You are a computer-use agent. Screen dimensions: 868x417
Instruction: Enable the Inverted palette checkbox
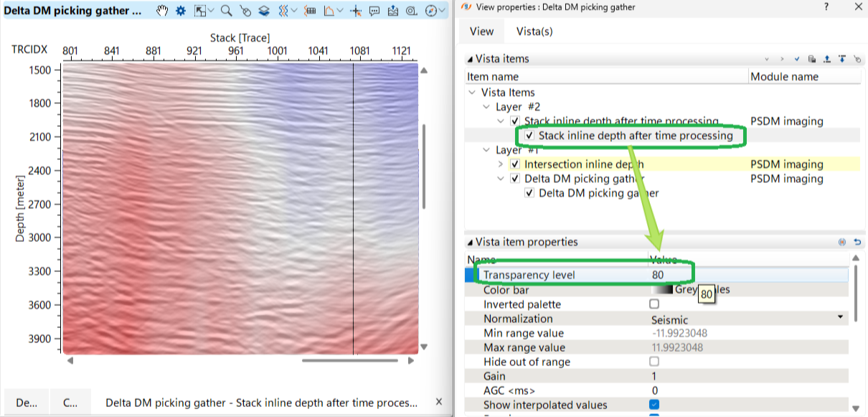point(654,304)
